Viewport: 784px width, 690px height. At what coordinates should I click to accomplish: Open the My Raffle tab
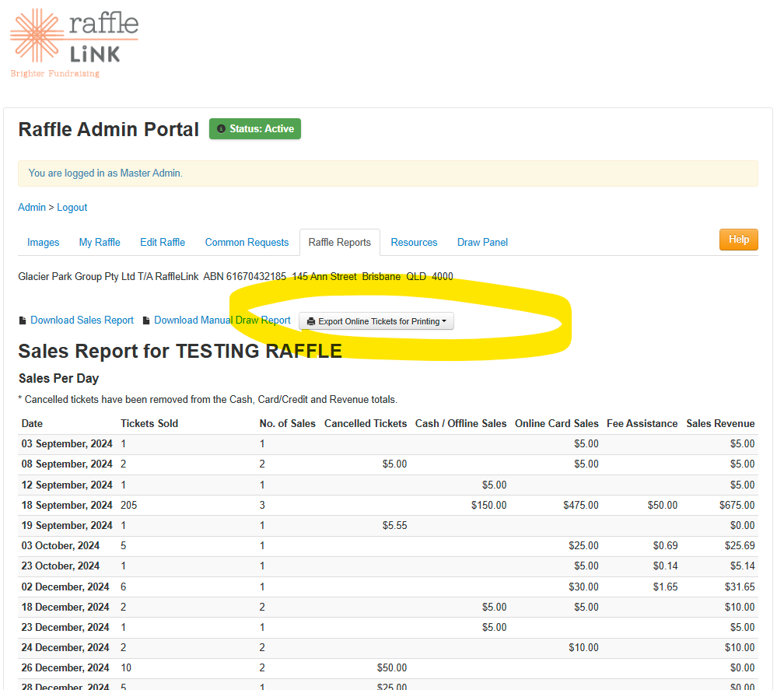pyautogui.click(x=100, y=242)
